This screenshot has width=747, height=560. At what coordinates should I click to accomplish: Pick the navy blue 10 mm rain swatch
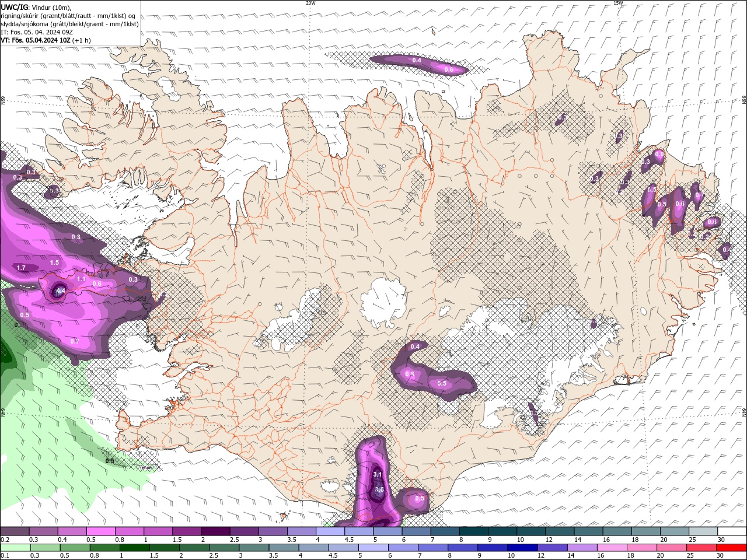pos(522,548)
